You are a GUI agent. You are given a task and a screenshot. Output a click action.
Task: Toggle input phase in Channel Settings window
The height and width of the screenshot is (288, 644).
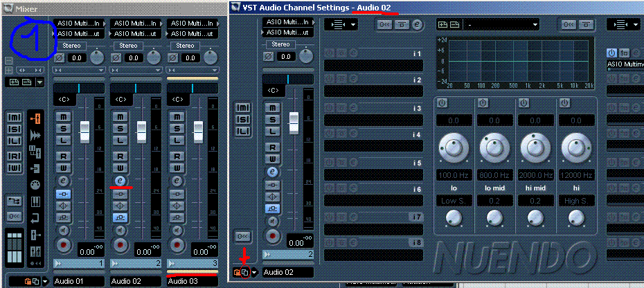[x=268, y=56]
